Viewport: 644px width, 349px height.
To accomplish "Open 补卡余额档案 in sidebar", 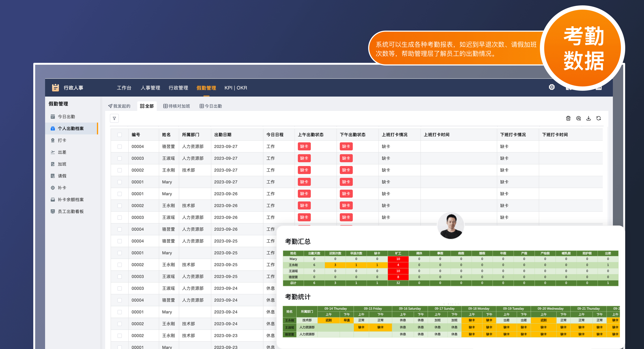I will click(x=71, y=200).
